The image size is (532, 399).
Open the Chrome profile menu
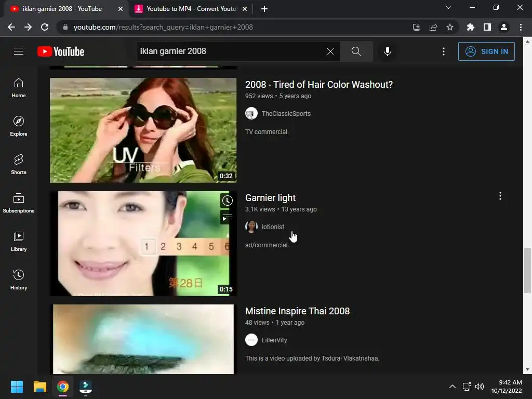[x=504, y=27]
